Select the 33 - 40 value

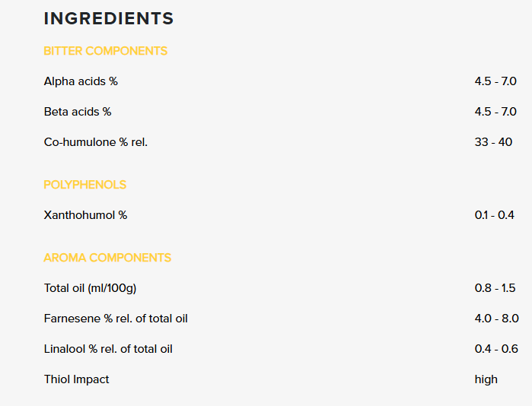click(x=493, y=142)
